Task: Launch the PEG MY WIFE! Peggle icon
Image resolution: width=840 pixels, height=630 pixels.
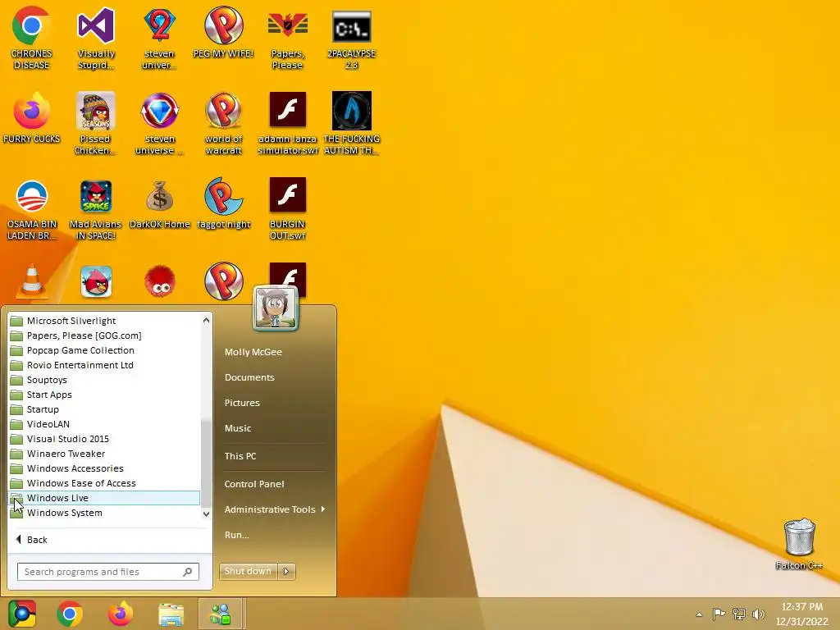Action: click(x=223, y=32)
